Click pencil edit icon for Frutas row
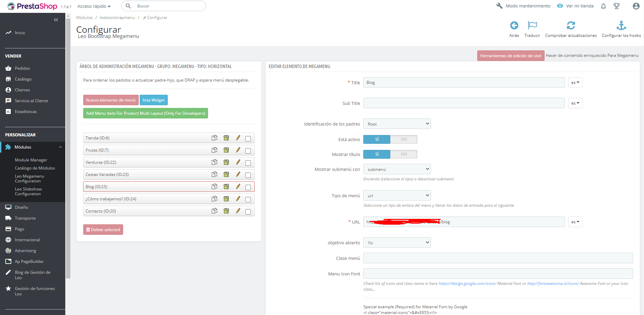The width and height of the screenshot is (644, 315). pos(238,150)
